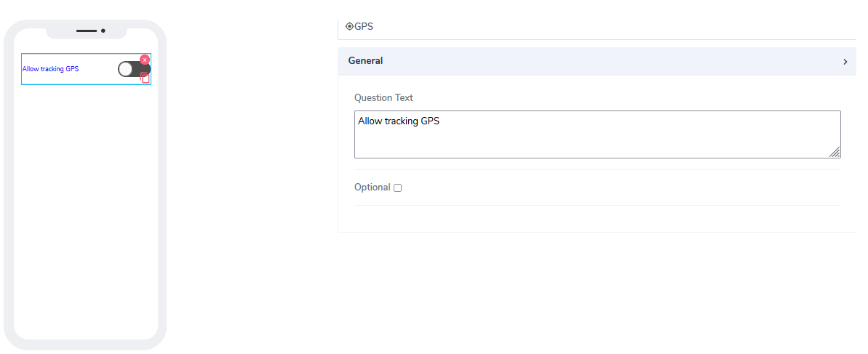Viewport: 868px width, 354px height.
Task: Click the blank area under Optional divider
Action: (597, 219)
